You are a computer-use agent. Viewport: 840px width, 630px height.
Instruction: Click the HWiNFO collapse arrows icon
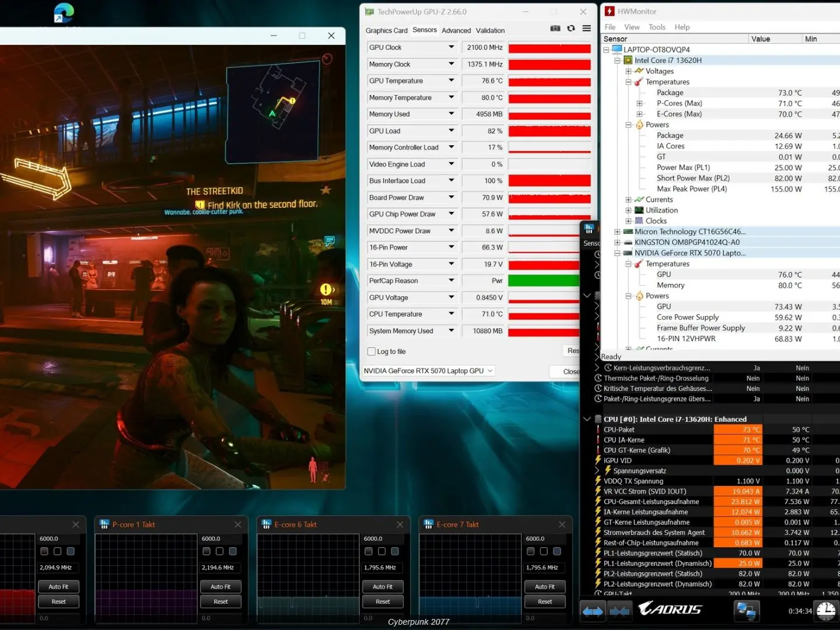(x=619, y=611)
